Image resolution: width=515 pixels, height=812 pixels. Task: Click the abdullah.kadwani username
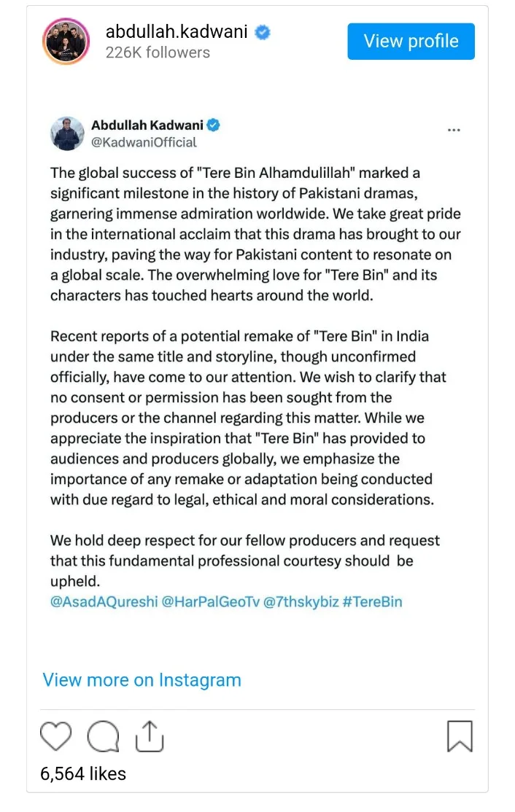click(177, 32)
